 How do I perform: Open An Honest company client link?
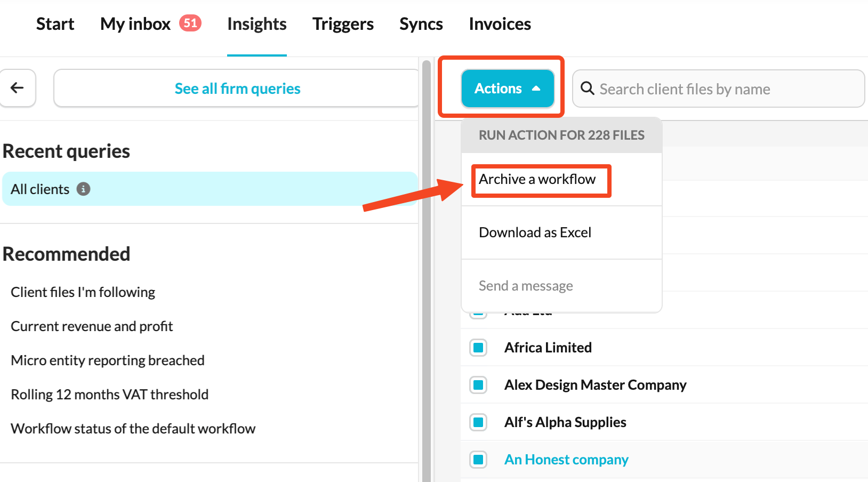[566, 460]
